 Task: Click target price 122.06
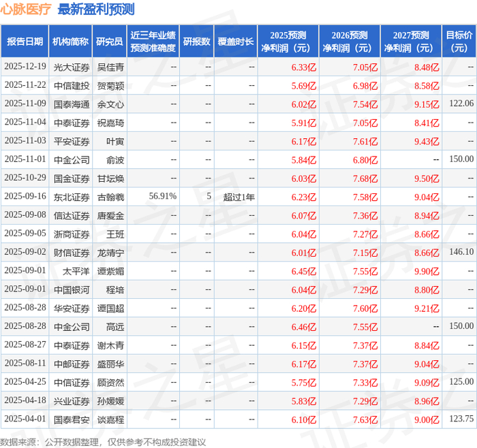pos(461,103)
